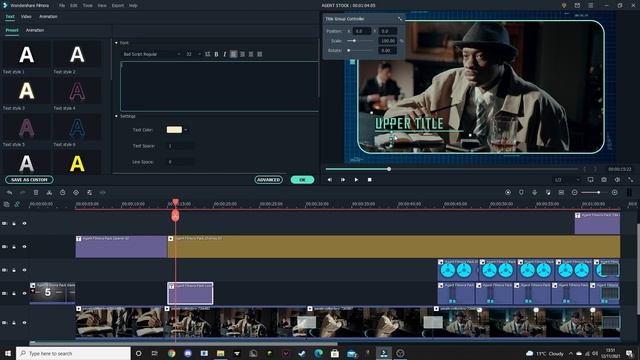Collapse the Title Group Controller panel
This screenshot has width=640, height=360.
[400, 19]
